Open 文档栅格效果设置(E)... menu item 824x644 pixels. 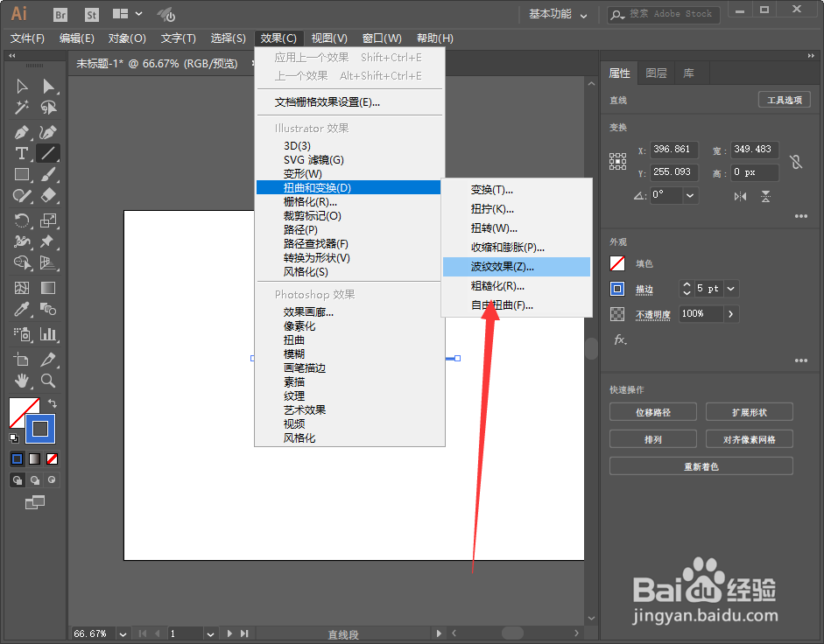coord(349,102)
